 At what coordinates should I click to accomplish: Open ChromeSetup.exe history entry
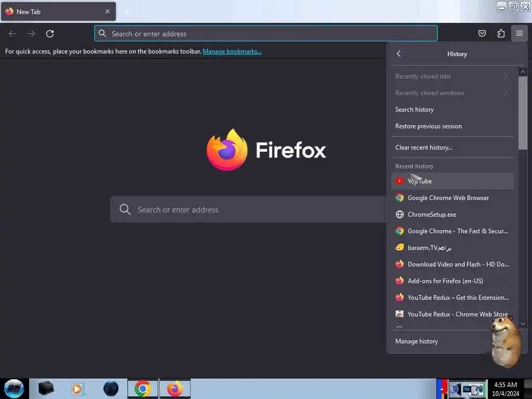click(453, 215)
